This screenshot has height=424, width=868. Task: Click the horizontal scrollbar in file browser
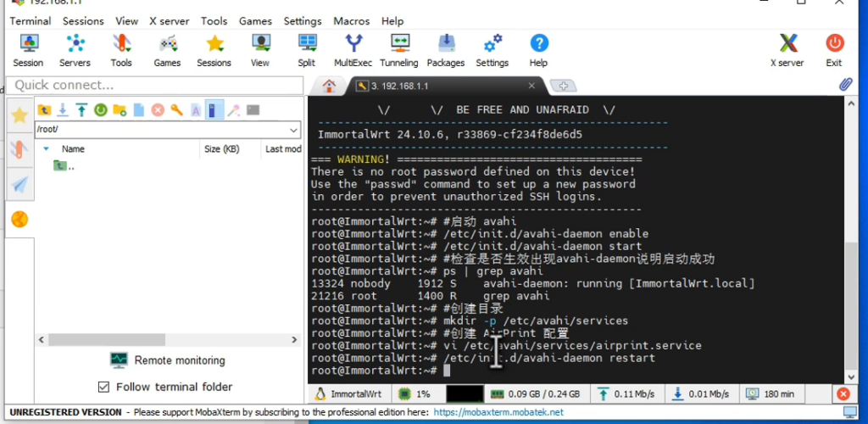point(107,339)
